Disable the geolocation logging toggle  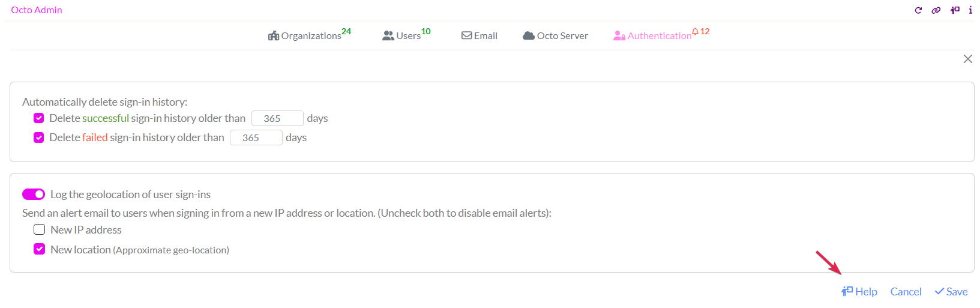34,195
